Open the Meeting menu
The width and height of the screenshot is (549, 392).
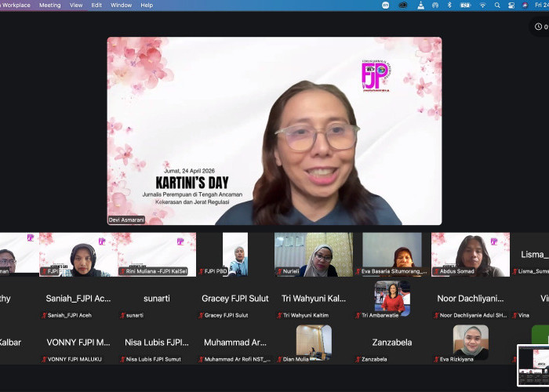tap(49, 5)
